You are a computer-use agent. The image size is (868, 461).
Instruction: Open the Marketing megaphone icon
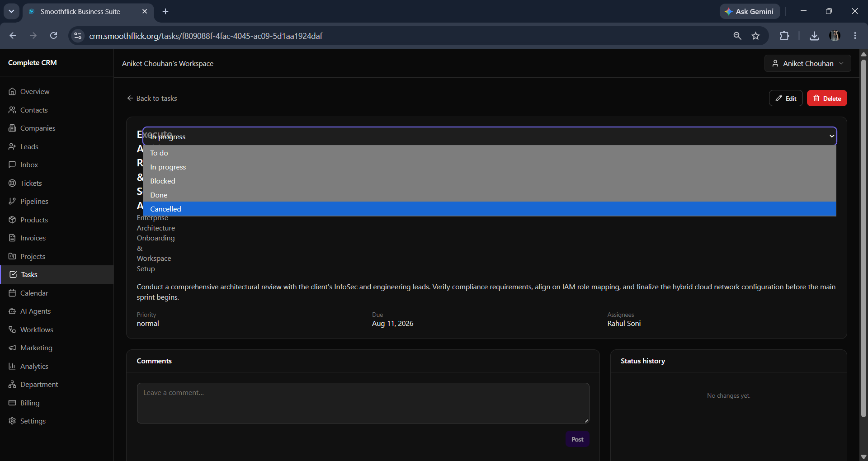click(x=12, y=348)
